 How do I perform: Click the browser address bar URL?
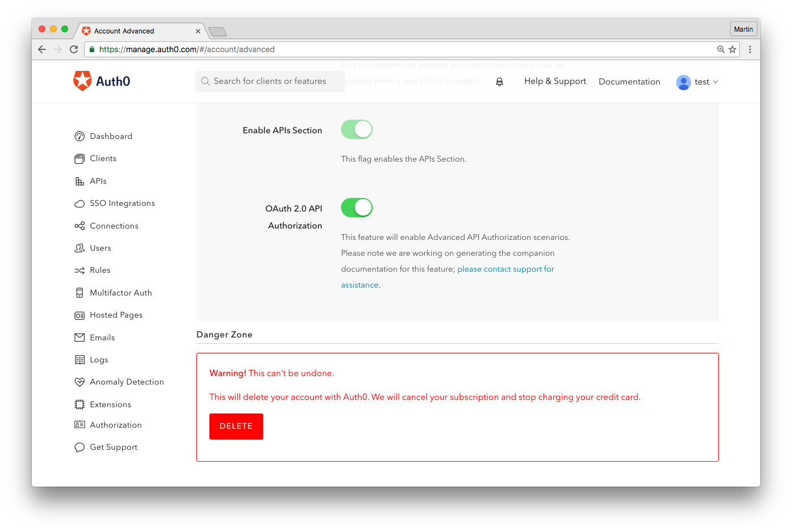(x=187, y=49)
